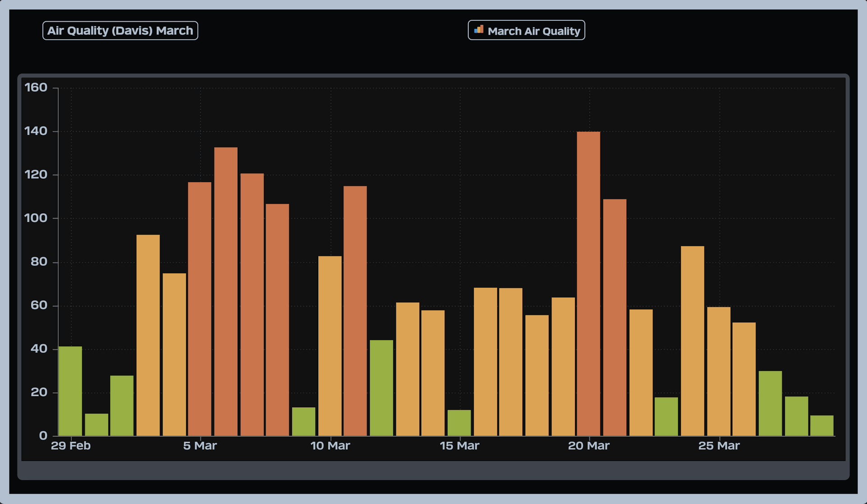
Task: Click the 10 Mar orange bar near 83
Action: pyautogui.click(x=330, y=346)
